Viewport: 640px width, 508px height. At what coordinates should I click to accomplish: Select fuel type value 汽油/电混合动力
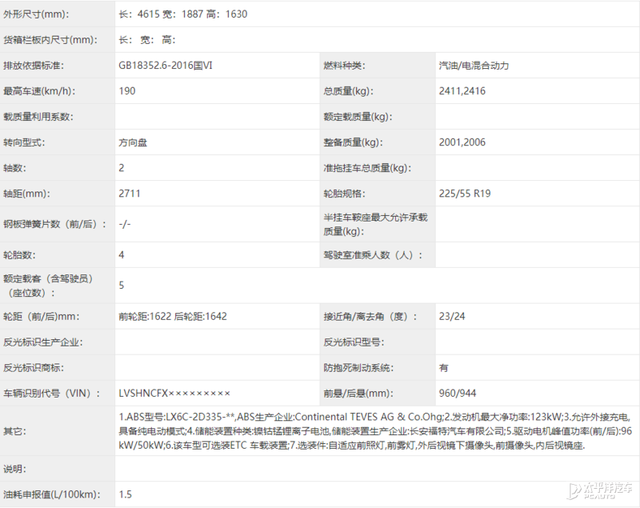tap(474, 66)
